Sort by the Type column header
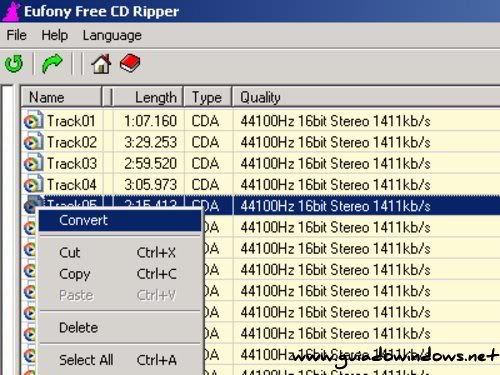 (x=207, y=97)
